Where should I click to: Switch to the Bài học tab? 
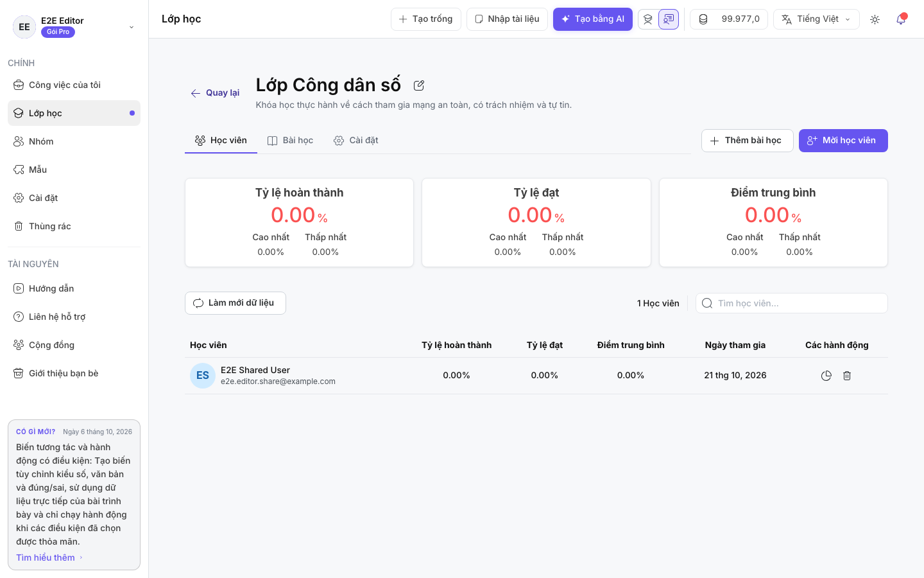[x=290, y=140]
